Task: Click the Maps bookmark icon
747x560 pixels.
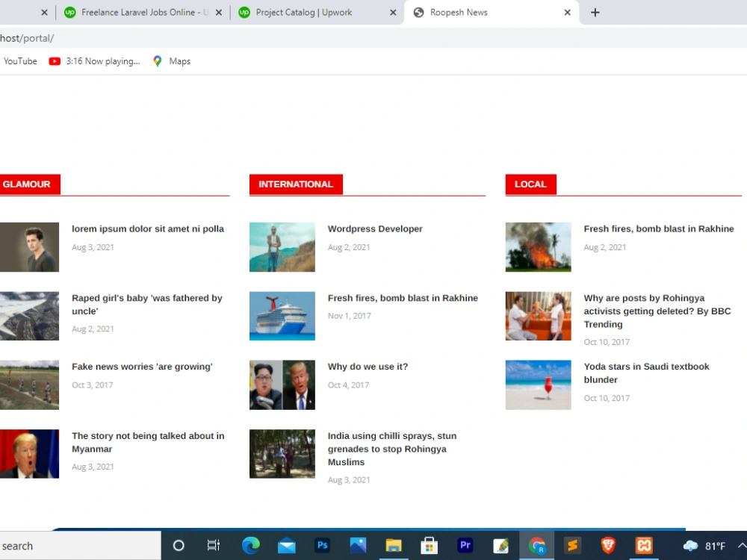Action: tap(157, 61)
